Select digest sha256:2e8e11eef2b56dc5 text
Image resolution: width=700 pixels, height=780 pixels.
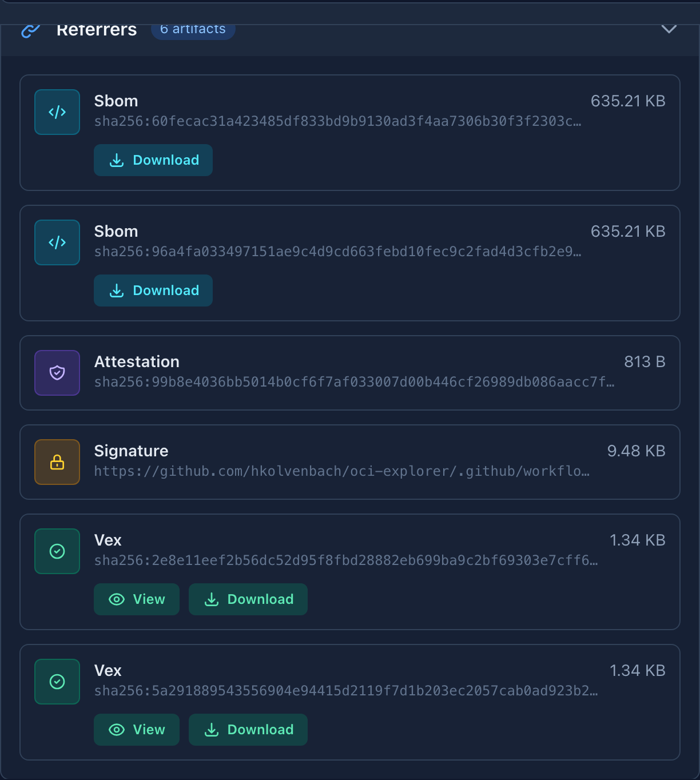point(346,560)
